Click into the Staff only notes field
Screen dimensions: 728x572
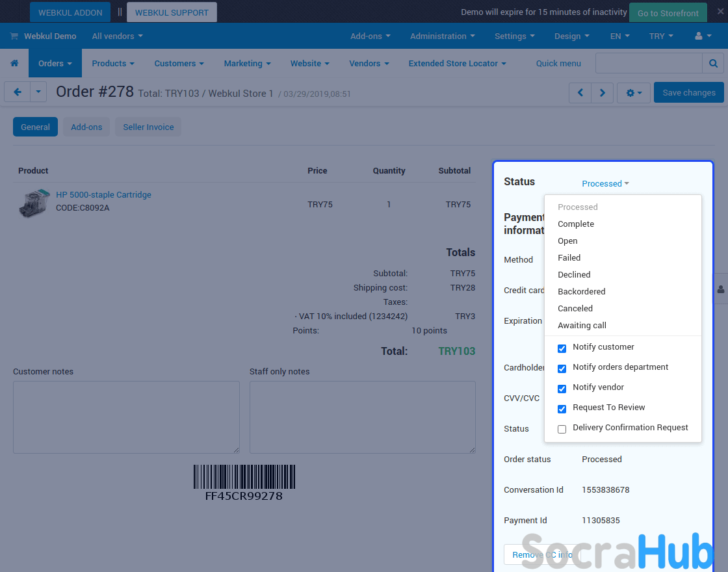coord(362,417)
